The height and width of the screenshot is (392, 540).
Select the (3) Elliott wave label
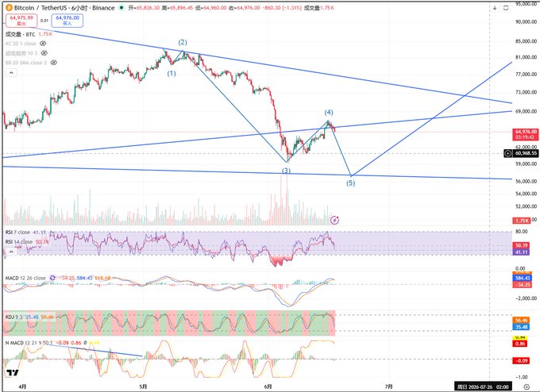[x=286, y=171]
